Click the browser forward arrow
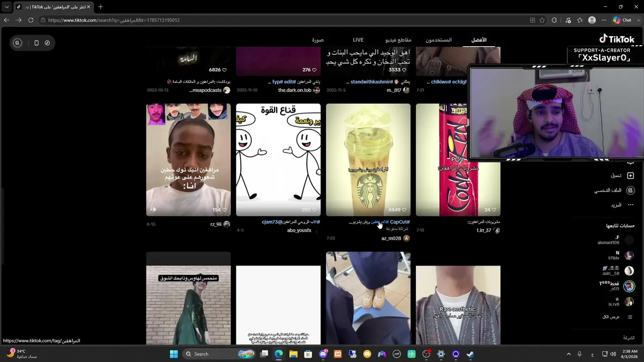 coord(19,20)
